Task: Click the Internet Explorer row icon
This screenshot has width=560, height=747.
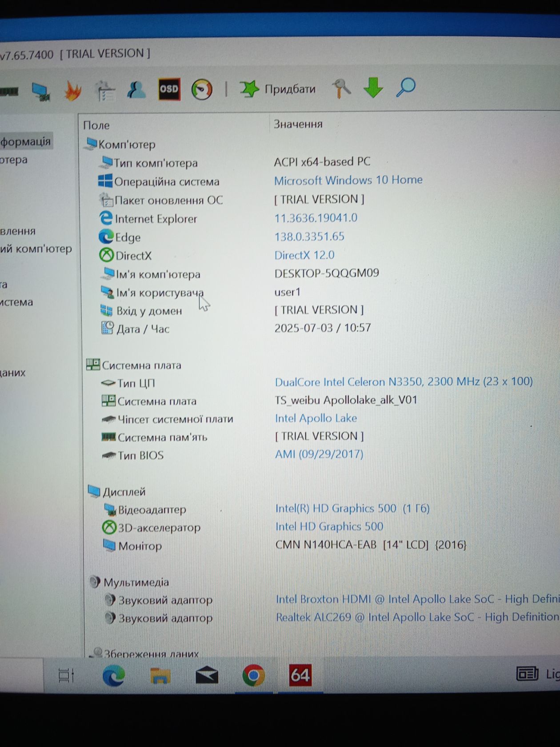Action: pyautogui.click(x=106, y=218)
